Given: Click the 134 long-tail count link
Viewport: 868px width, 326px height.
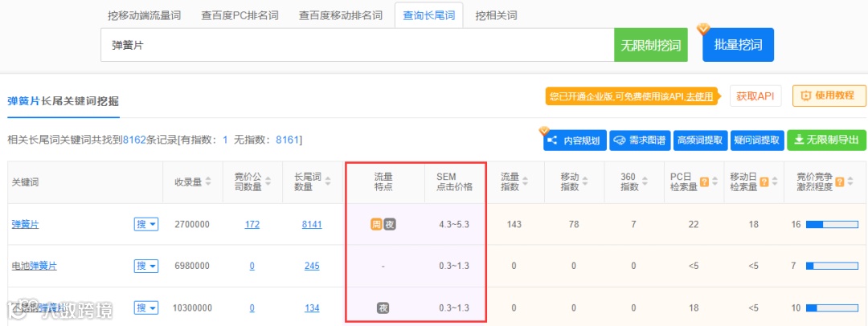Looking at the screenshot, I should click(x=312, y=308).
